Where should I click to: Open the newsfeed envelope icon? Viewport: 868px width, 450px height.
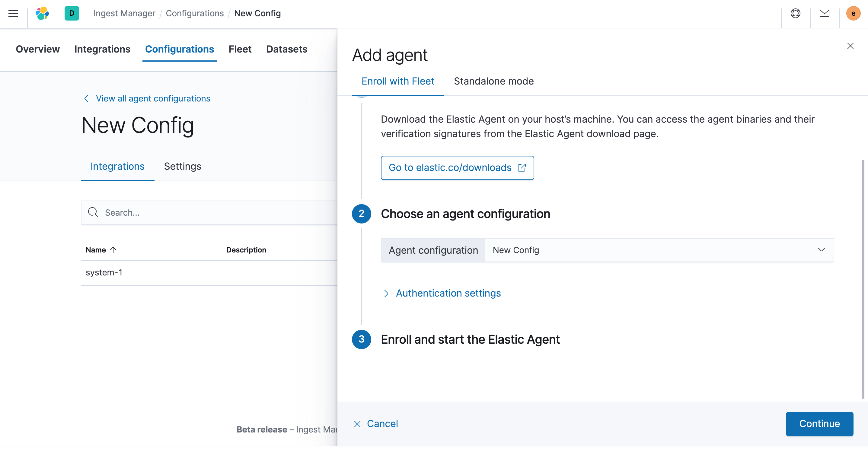(824, 14)
